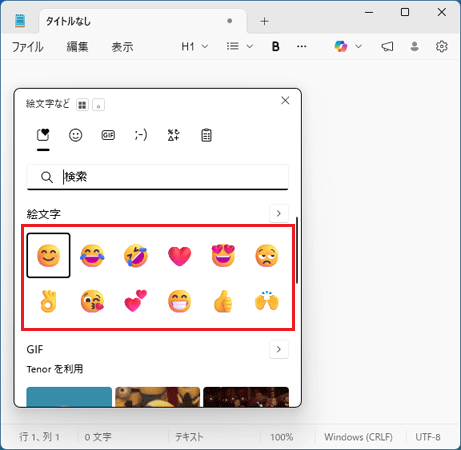
Task: Close the emoji panel
Action: click(x=285, y=100)
